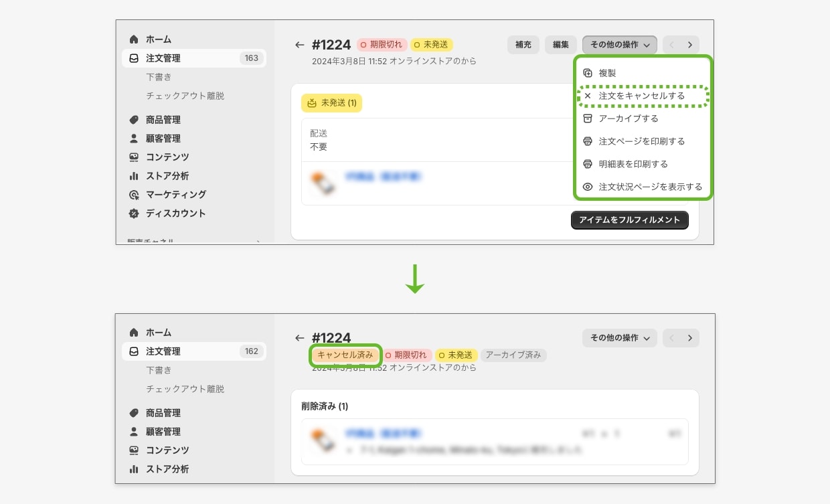Click the product thumbnail under 配送 不要

pos(323,183)
